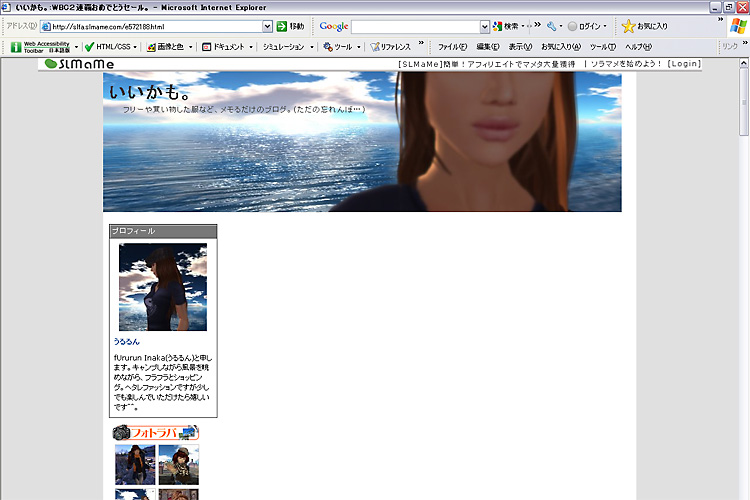
Task: Click the ツール gear icon in accessibility toolbar
Action: pos(328,47)
